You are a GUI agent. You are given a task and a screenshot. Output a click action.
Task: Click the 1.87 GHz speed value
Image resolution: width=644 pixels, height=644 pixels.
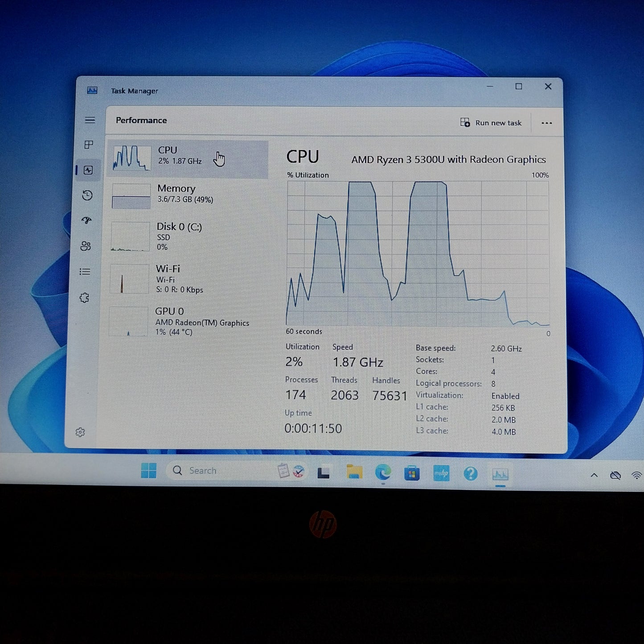pos(358,362)
